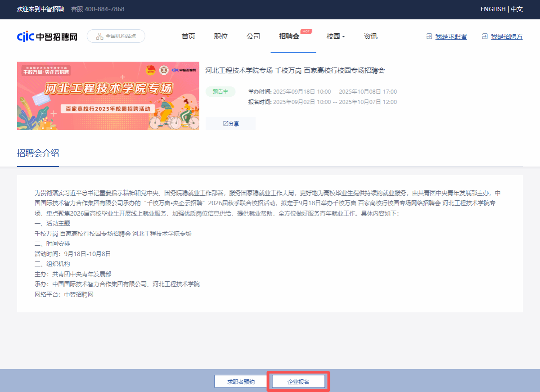Select the 招聘会介绍 section tab
540x392 pixels.
pyautogui.click(x=38, y=153)
